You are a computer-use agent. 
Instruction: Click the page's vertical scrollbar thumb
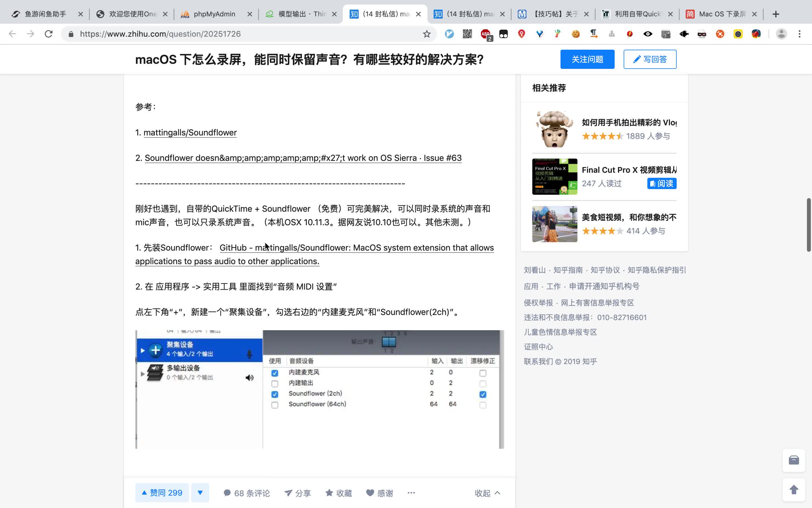click(809, 225)
